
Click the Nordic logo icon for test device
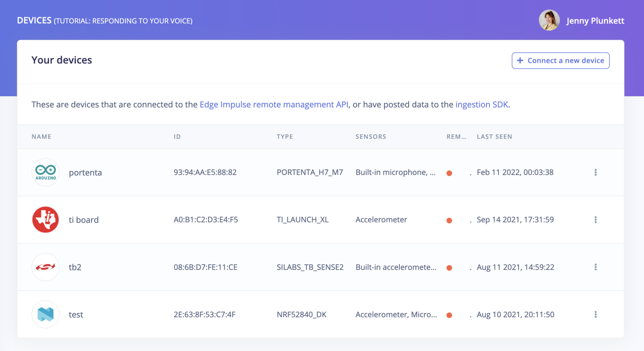pos(45,314)
